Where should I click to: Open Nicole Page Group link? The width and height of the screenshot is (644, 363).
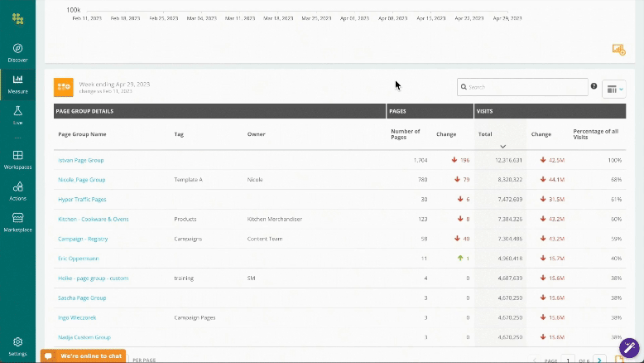82,180
